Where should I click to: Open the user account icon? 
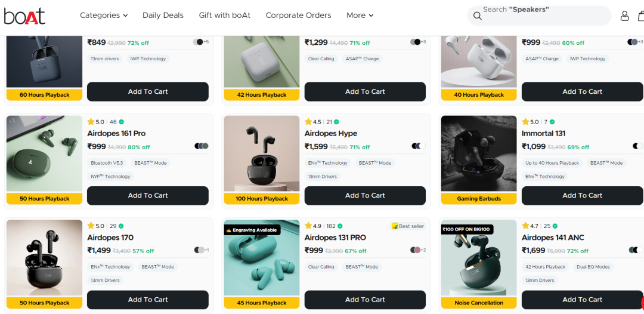pos(624,16)
